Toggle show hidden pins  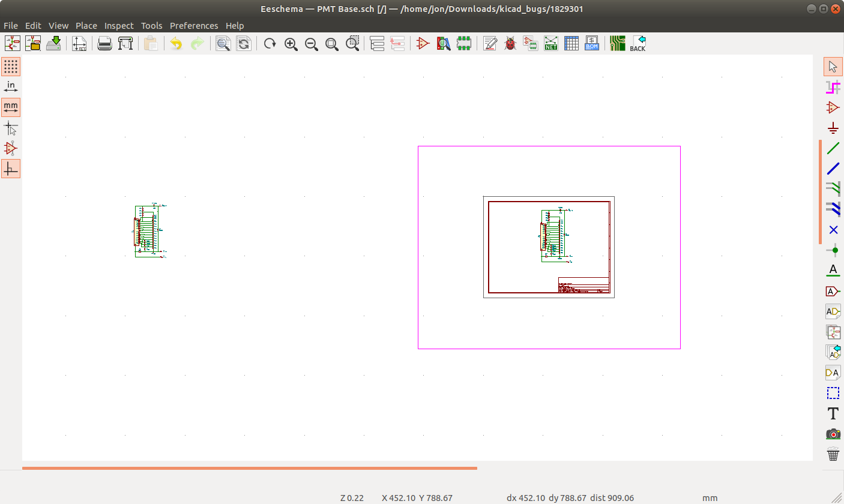point(11,148)
